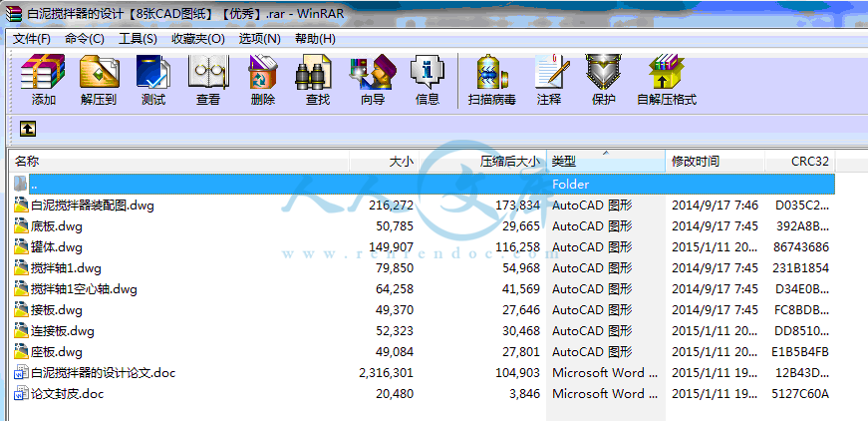Click packed size value 3,846
This screenshot has height=421, width=868.
coord(525,394)
